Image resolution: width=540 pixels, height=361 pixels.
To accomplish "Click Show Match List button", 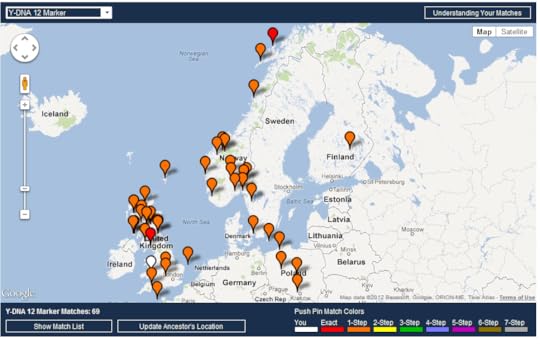I will coord(59,326).
